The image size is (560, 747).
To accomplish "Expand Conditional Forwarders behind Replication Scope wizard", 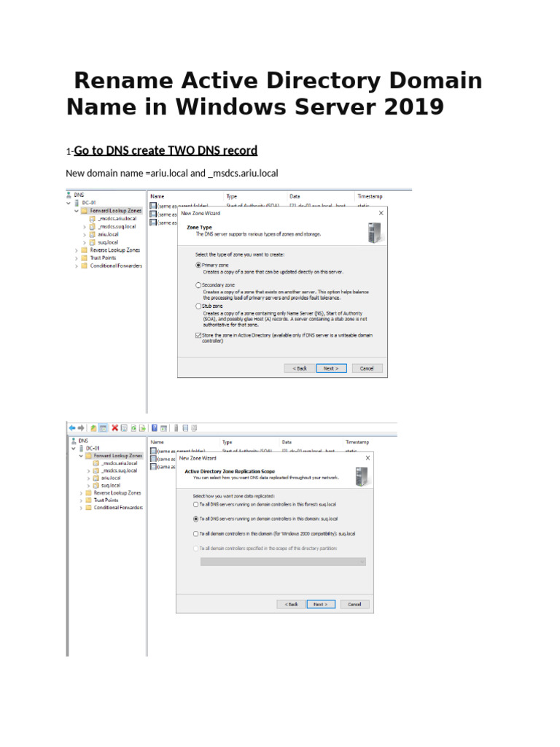I will coord(81,508).
